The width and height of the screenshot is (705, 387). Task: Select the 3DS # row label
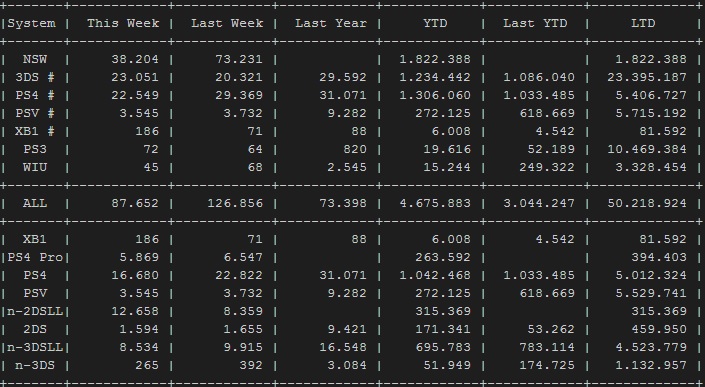pos(35,77)
